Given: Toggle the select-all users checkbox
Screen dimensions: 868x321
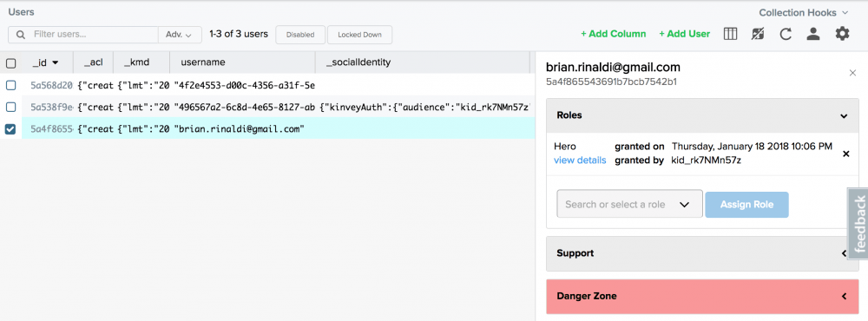Looking at the screenshot, I should pos(10,63).
